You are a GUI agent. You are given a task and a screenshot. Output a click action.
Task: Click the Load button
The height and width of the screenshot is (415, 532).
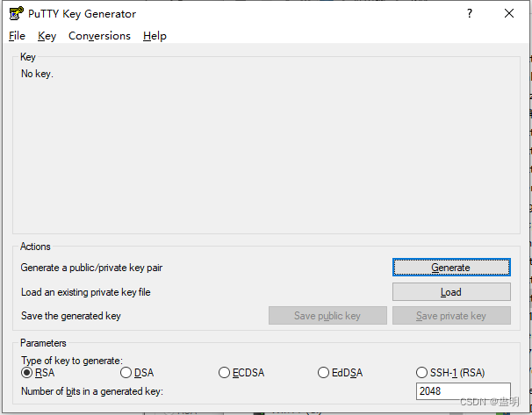pyautogui.click(x=451, y=292)
